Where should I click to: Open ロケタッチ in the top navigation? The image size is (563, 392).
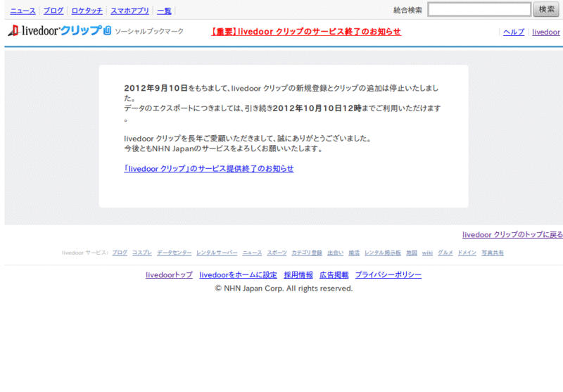(87, 11)
